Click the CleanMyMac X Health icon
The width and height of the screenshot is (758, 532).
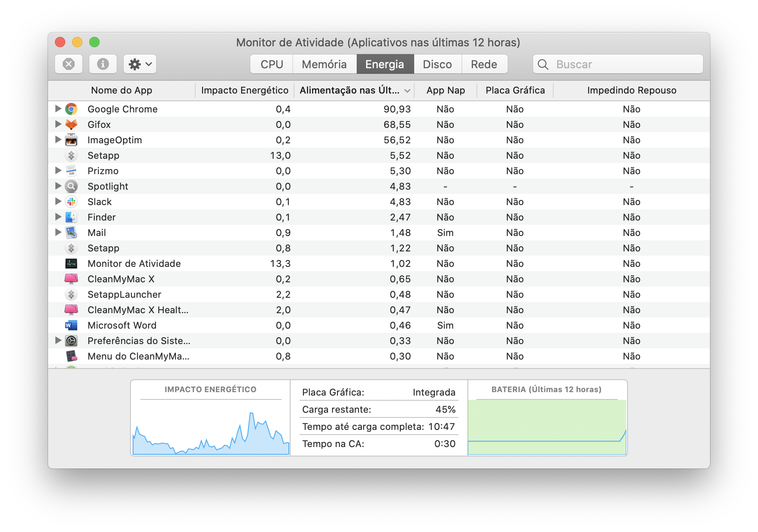(71, 310)
